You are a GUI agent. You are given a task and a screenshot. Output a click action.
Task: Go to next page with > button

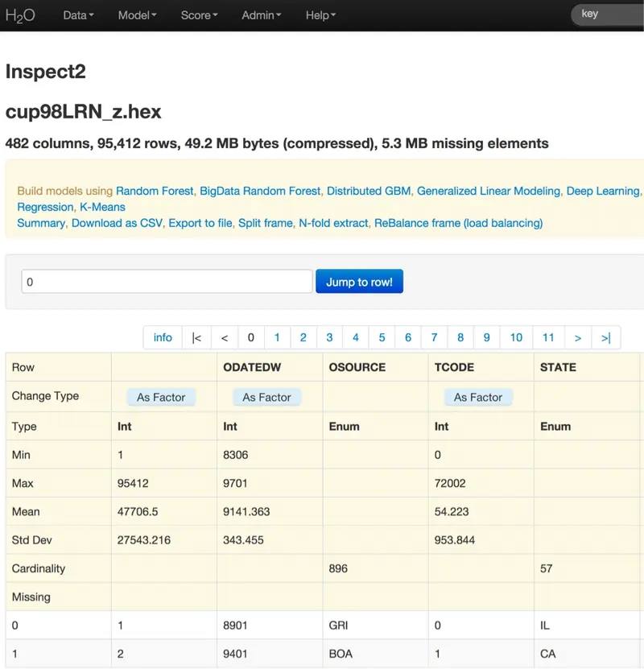(x=578, y=337)
